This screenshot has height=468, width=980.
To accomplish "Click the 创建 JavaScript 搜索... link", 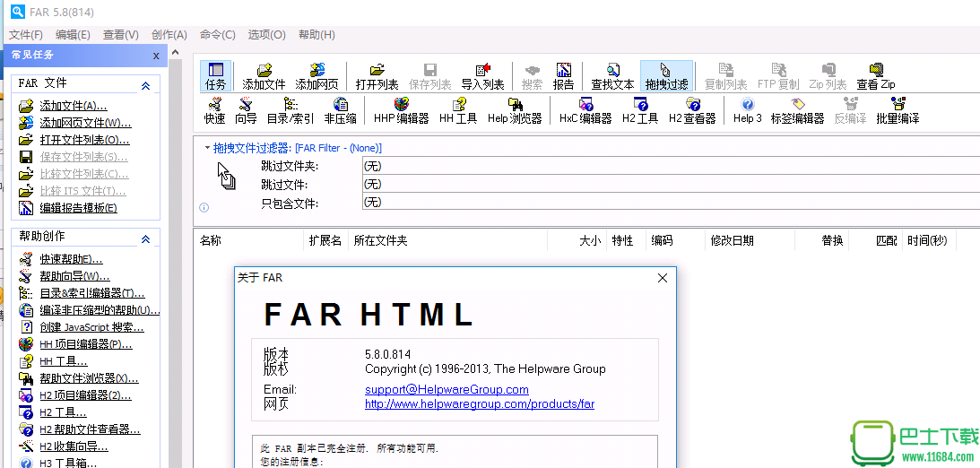I will click(91, 326).
